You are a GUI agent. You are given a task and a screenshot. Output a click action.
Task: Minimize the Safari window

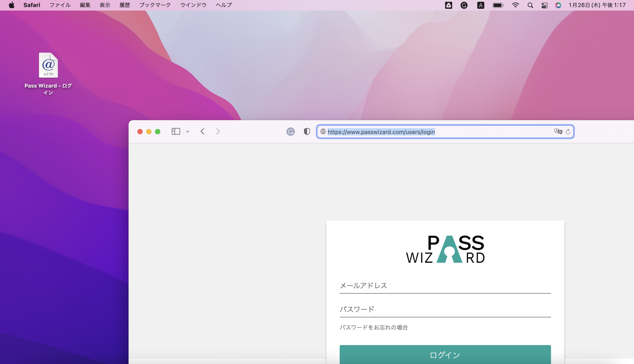click(x=149, y=132)
